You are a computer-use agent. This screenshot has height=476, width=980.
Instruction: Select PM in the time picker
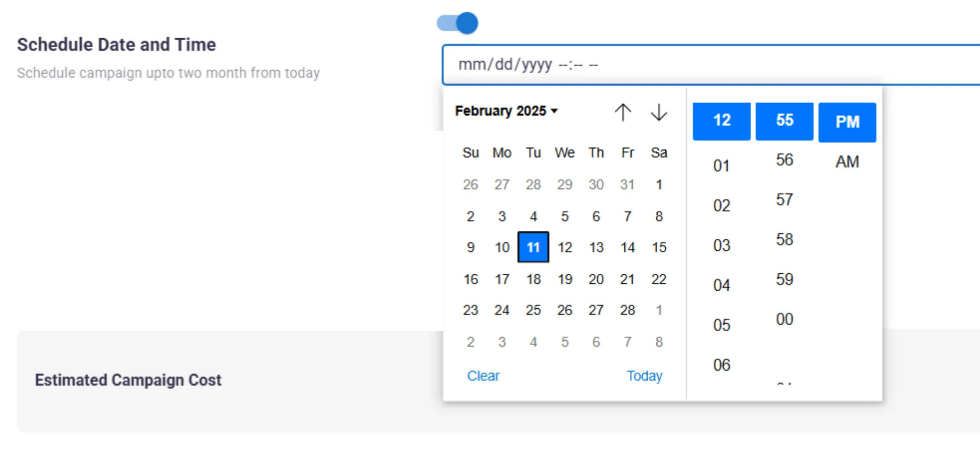pos(847,122)
